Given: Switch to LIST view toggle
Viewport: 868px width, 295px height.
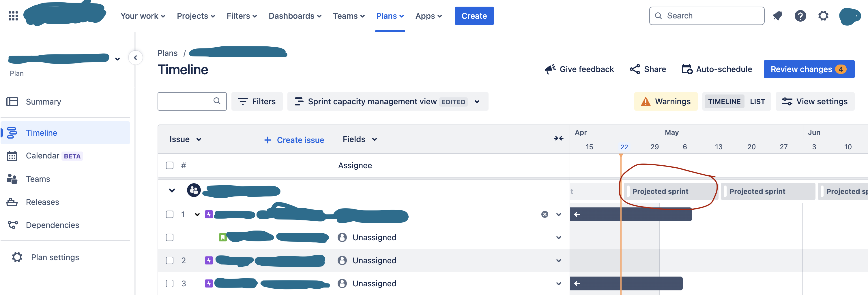Looking at the screenshot, I should point(757,102).
